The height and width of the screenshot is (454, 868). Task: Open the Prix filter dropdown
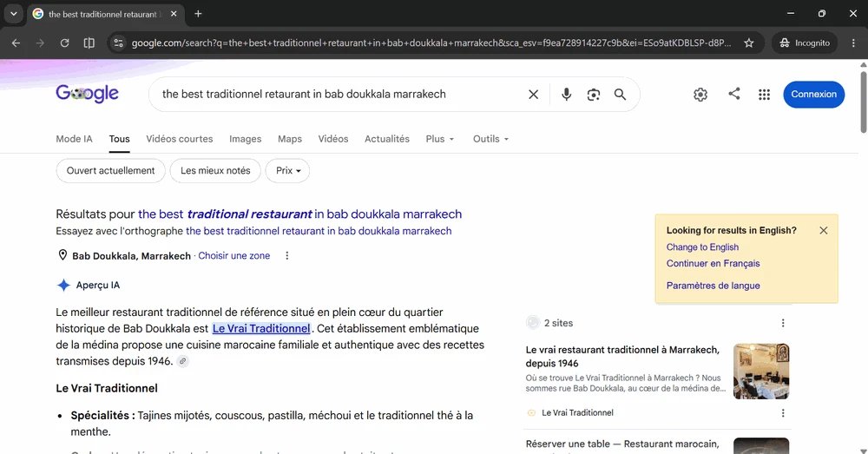pos(287,170)
